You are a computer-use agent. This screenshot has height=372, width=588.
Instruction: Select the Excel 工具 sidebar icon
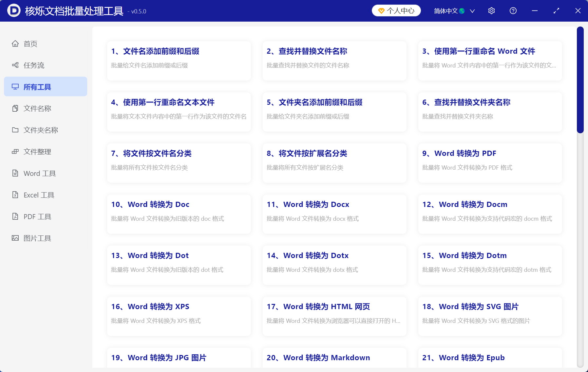click(x=38, y=195)
